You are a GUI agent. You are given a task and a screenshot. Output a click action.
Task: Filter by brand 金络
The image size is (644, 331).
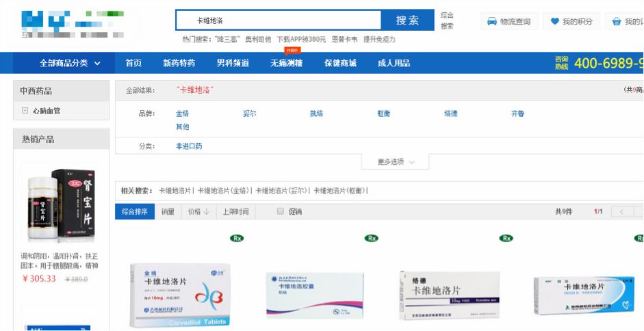point(182,114)
